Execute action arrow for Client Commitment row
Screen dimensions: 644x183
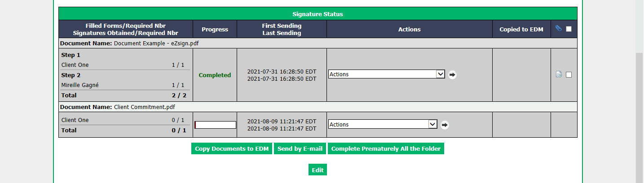coord(445,125)
